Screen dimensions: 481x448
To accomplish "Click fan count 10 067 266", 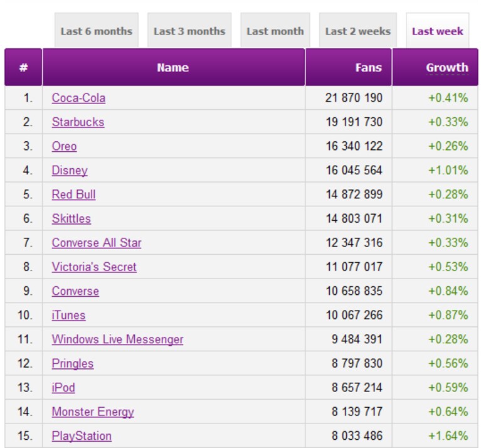I will pos(354,315).
